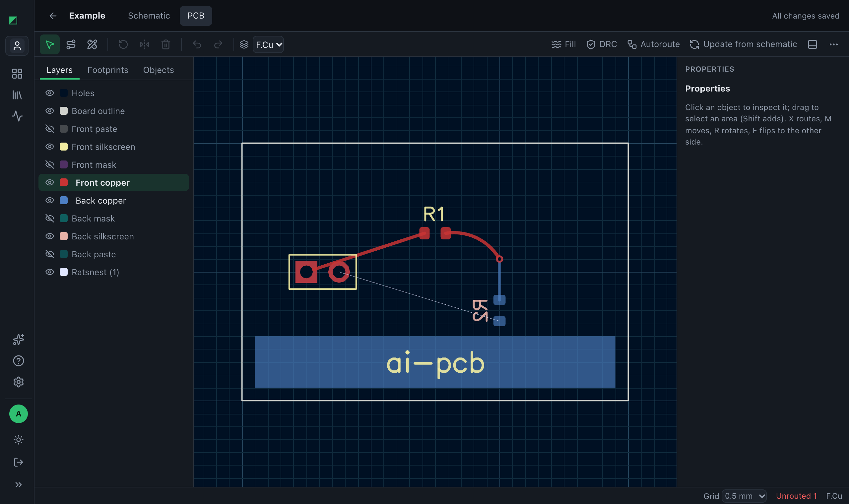The width and height of the screenshot is (849, 504).
Task: Click the Front silkscreen yellow swatch
Action: pos(63,147)
